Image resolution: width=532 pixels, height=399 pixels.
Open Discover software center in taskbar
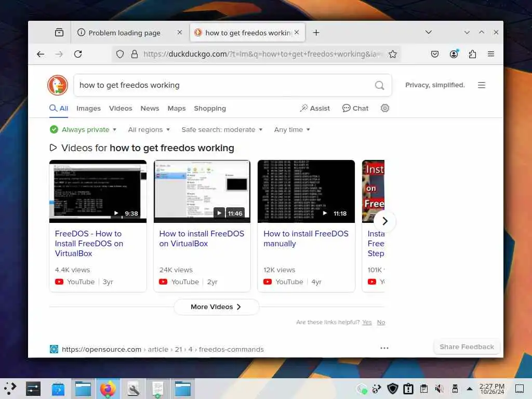tap(58, 389)
